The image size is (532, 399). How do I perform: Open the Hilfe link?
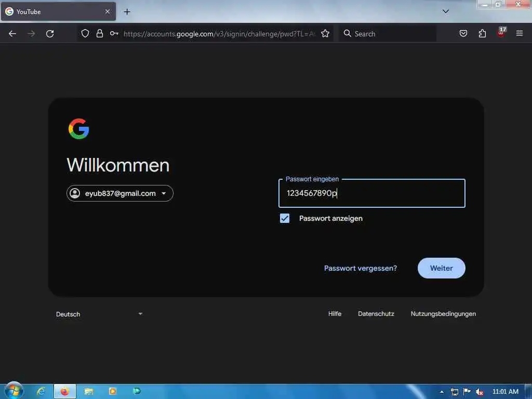coord(335,314)
